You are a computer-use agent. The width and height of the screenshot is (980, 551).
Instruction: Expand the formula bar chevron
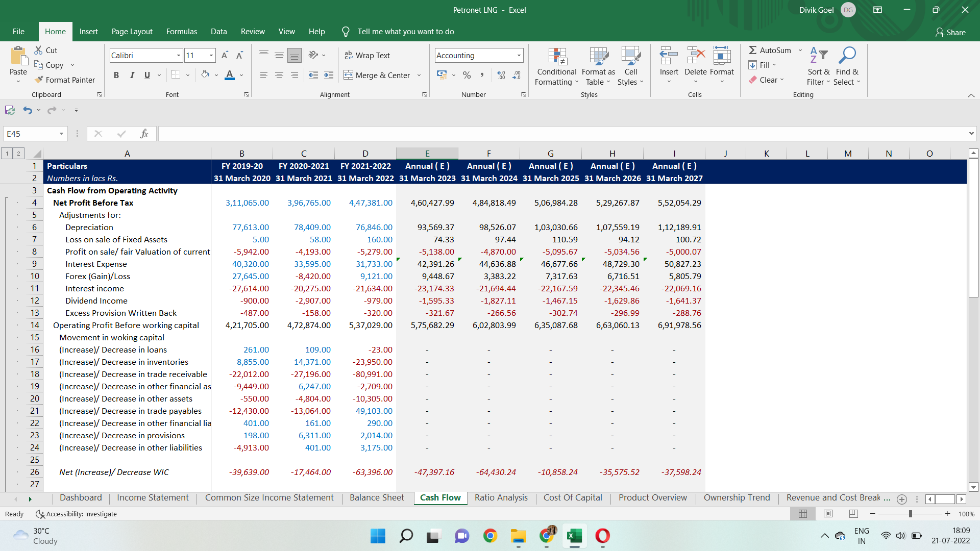coord(971,134)
